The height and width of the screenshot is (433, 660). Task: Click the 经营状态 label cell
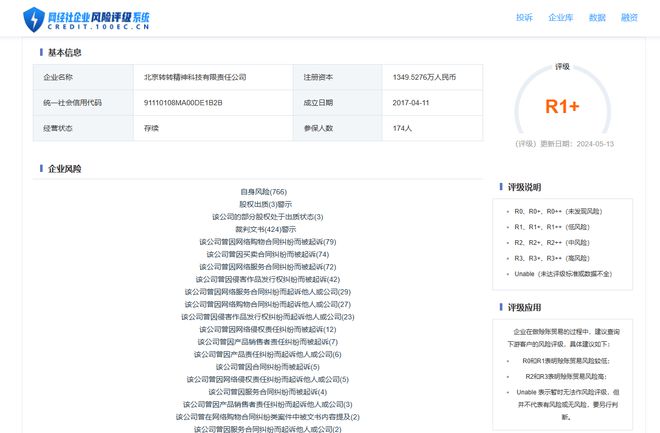click(x=83, y=128)
